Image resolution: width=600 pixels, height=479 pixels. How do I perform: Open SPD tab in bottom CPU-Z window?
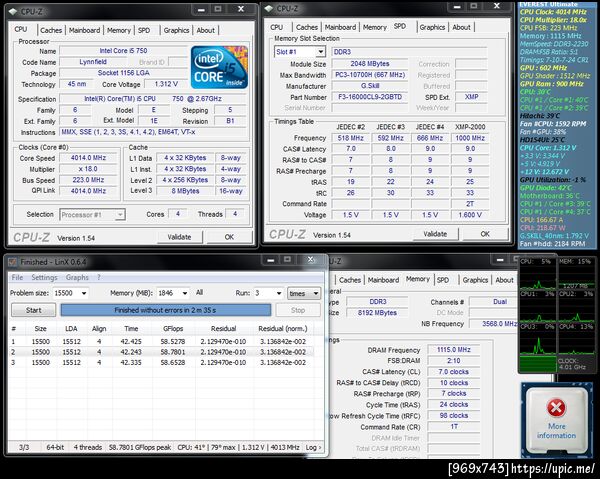coord(443,280)
